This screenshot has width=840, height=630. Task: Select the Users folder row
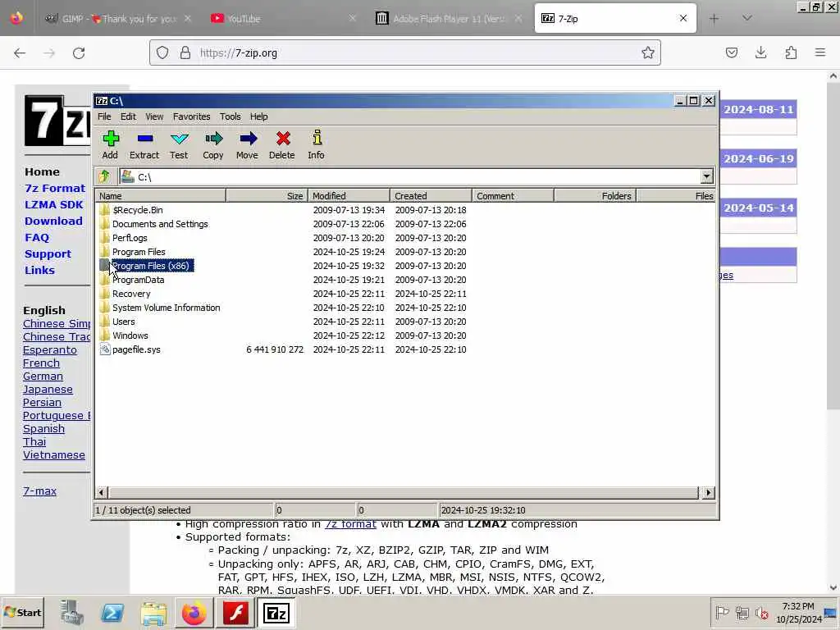[x=405, y=322]
